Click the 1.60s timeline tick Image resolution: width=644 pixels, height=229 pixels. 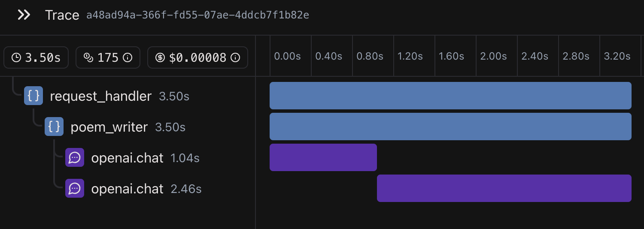click(x=451, y=56)
